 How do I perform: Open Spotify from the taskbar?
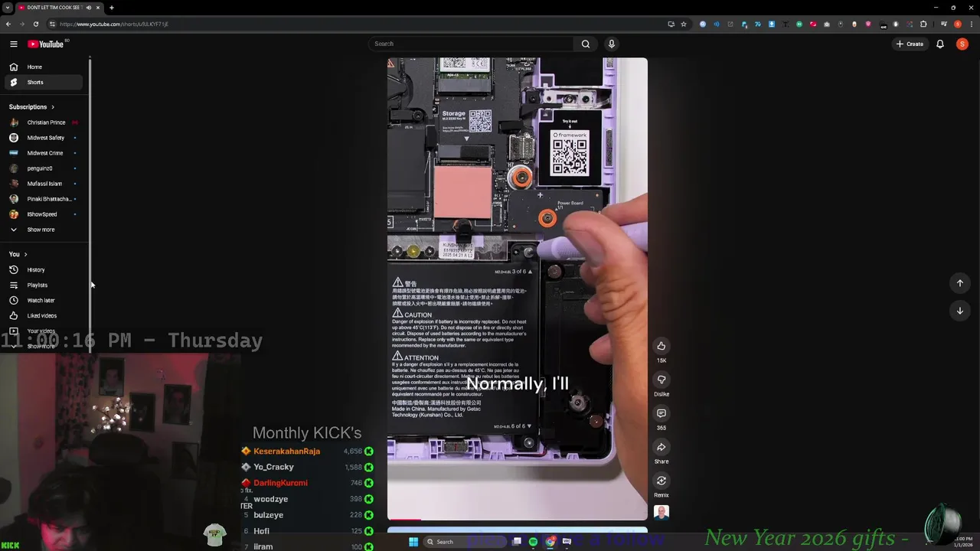[x=533, y=542]
